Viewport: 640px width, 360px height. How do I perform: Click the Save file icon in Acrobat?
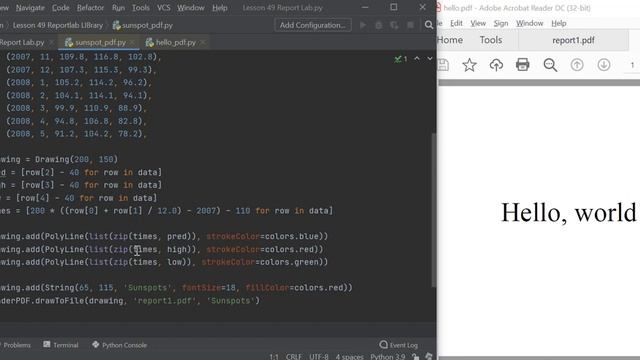[x=444, y=64]
